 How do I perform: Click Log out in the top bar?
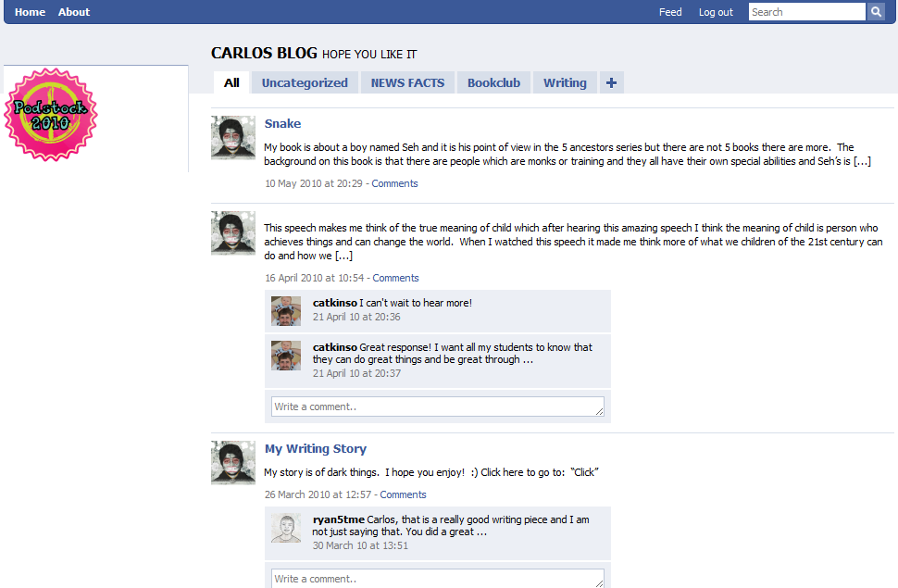point(716,12)
